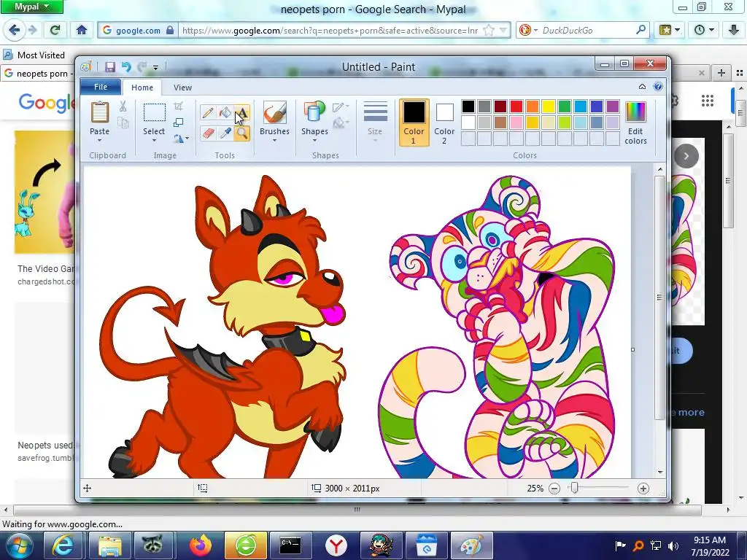This screenshot has width=747, height=560.
Task: Open Firefox from the taskbar
Action: (x=201, y=545)
